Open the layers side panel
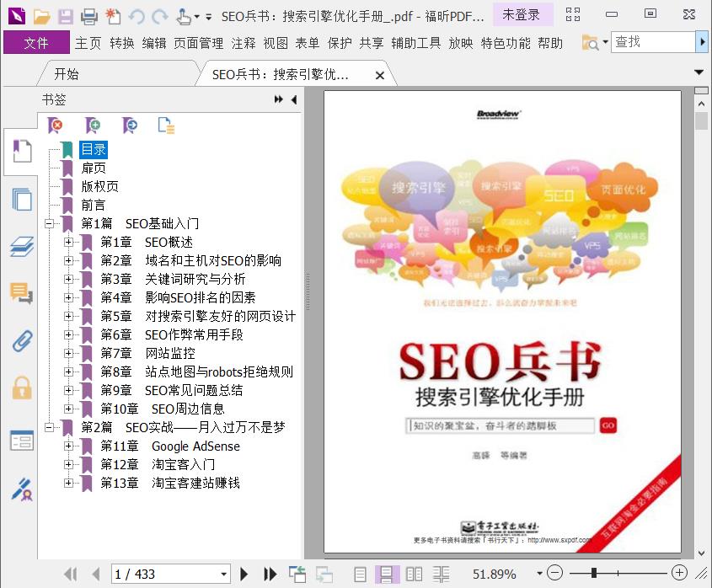The width and height of the screenshot is (712, 588). pyautogui.click(x=21, y=246)
